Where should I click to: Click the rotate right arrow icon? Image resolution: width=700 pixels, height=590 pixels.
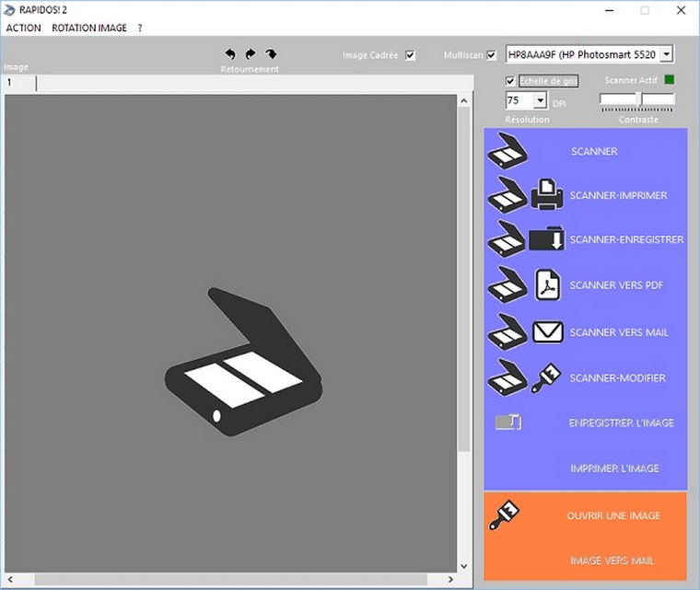[x=251, y=54]
